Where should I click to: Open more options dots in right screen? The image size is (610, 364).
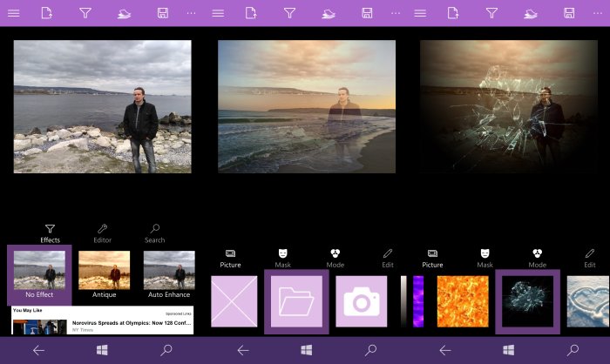[598, 13]
